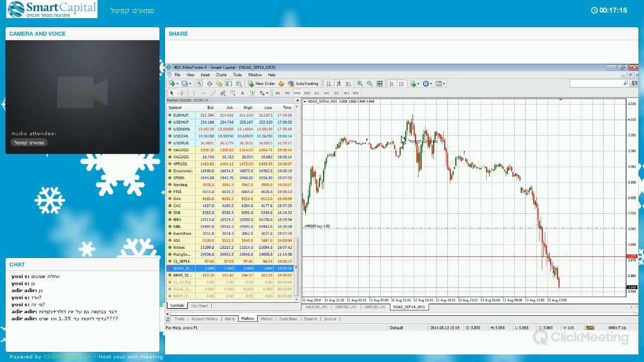Click the zoom out magnifier icon
The image size is (644, 362).
coord(370,83)
